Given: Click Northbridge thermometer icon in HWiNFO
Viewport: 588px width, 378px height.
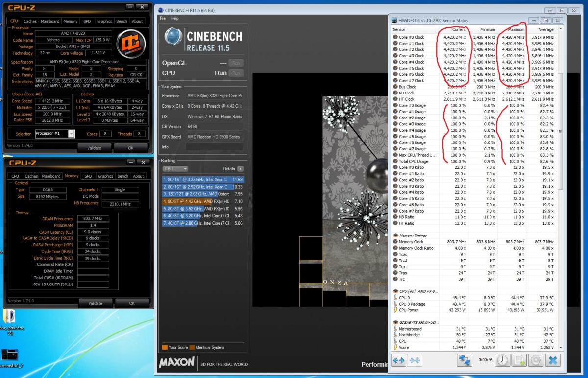Looking at the screenshot, I should tap(395, 335).
